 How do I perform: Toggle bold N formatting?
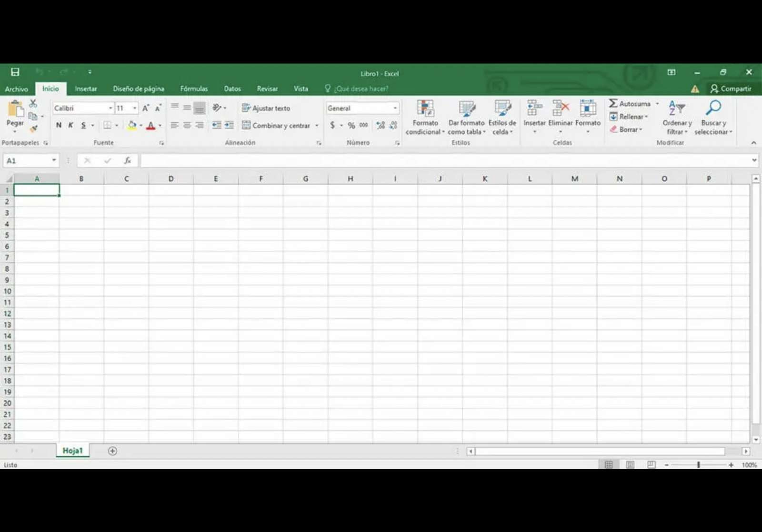(59, 125)
